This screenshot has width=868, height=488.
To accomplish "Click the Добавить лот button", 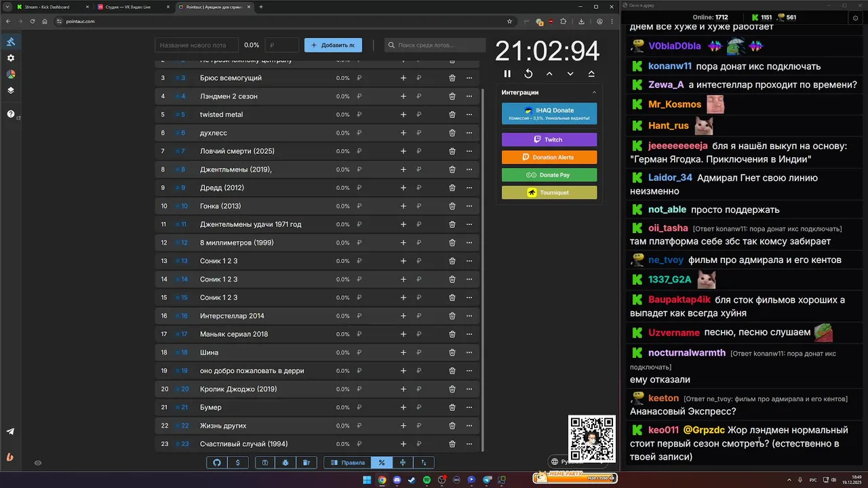I will (x=333, y=45).
